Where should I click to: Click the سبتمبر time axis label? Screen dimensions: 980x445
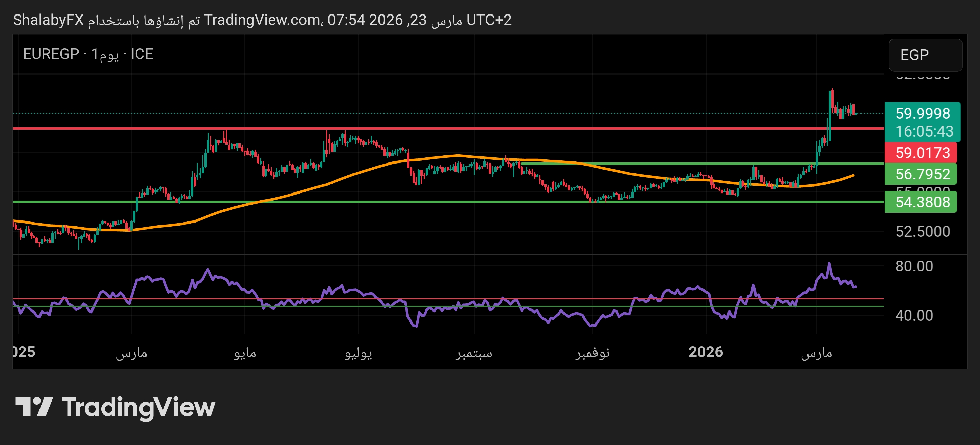[x=474, y=353]
